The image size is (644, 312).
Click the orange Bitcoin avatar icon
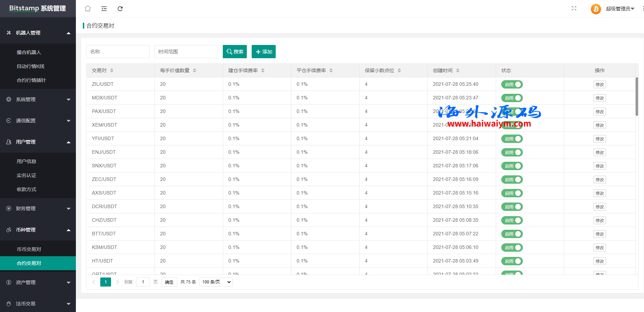(x=596, y=9)
